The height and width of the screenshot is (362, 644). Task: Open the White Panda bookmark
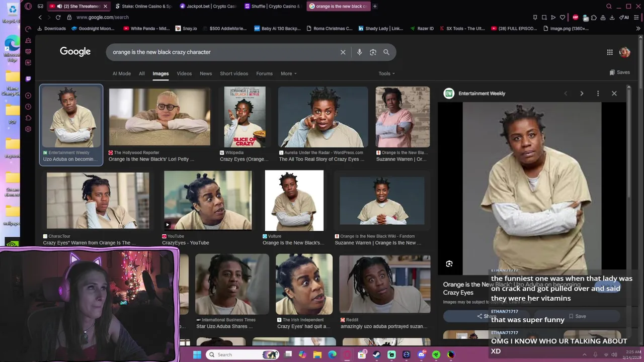(146, 29)
